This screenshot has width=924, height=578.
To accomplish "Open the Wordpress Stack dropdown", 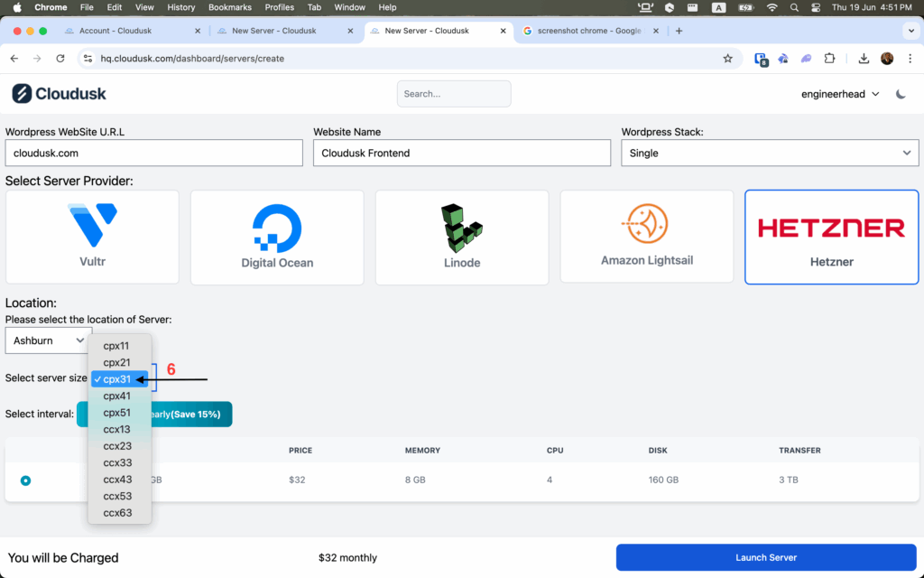I will (x=770, y=153).
